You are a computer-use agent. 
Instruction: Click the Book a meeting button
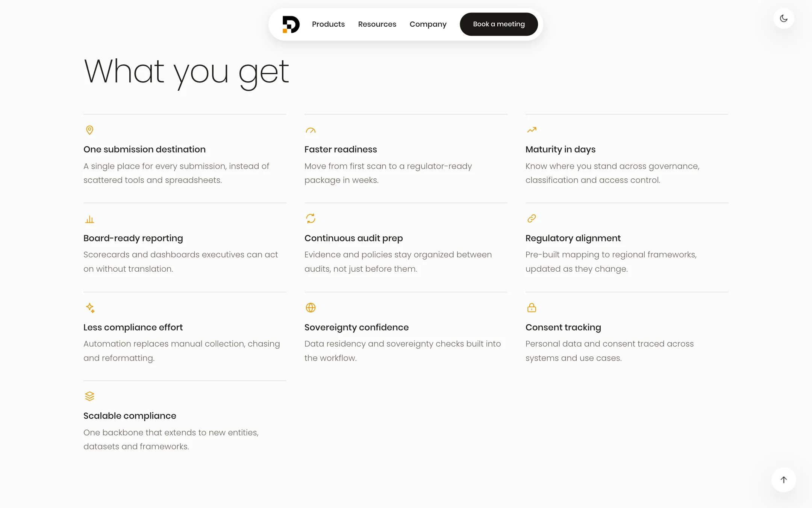pos(499,24)
